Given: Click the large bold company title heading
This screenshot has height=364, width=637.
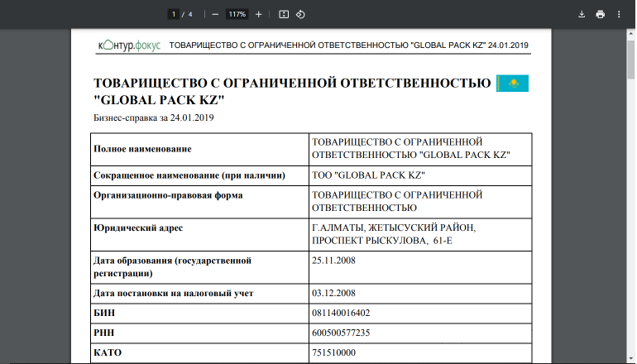Looking at the screenshot, I should 292,91.
